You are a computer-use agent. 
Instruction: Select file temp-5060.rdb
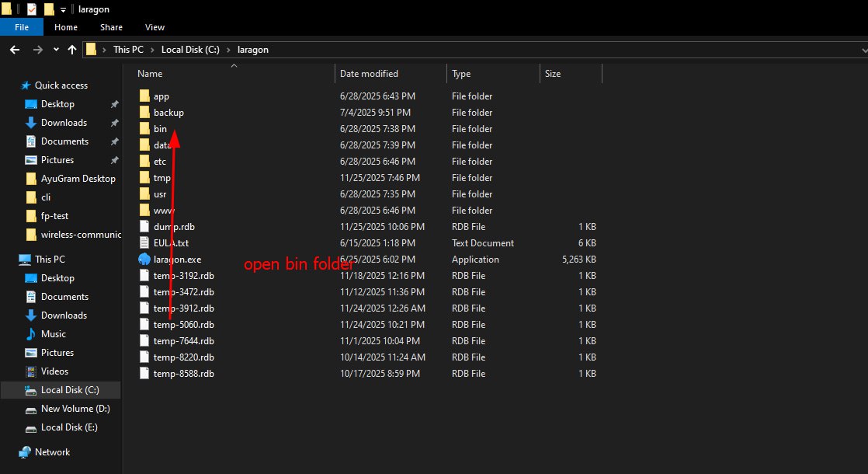[184, 325]
